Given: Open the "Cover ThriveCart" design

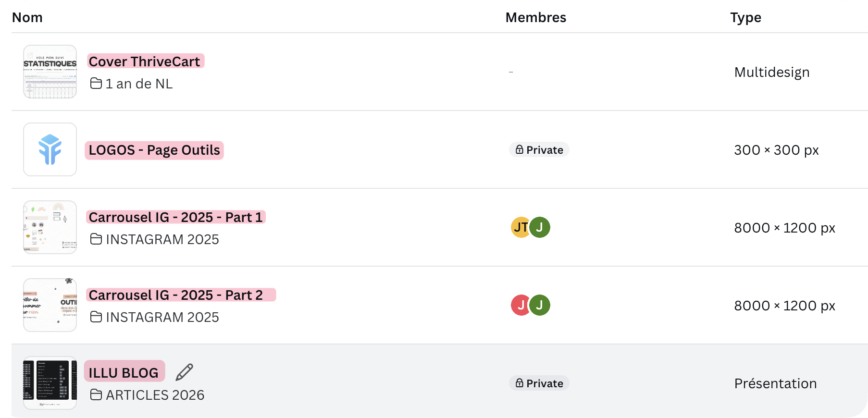Looking at the screenshot, I should (145, 61).
